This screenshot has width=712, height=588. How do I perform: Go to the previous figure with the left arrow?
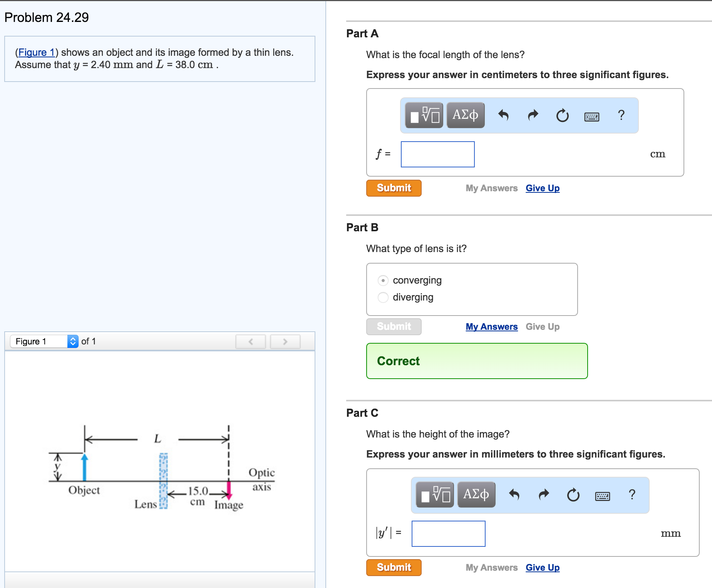251,341
